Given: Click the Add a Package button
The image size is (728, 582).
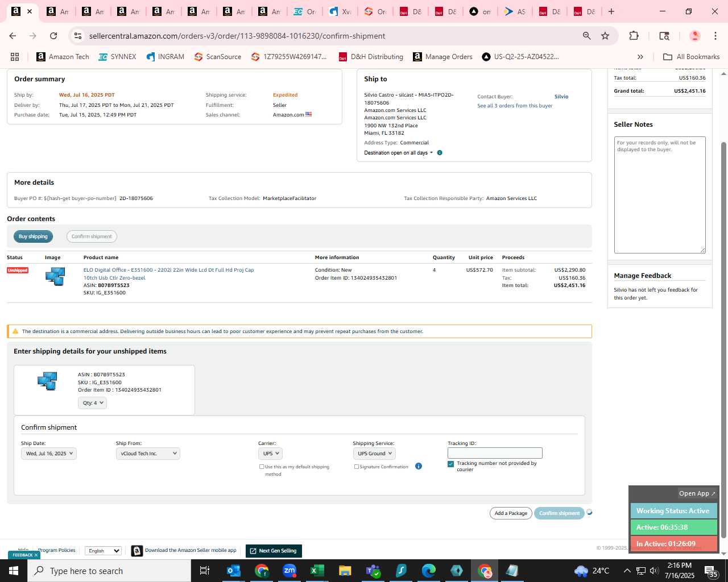Looking at the screenshot, I should pos(511,513).
